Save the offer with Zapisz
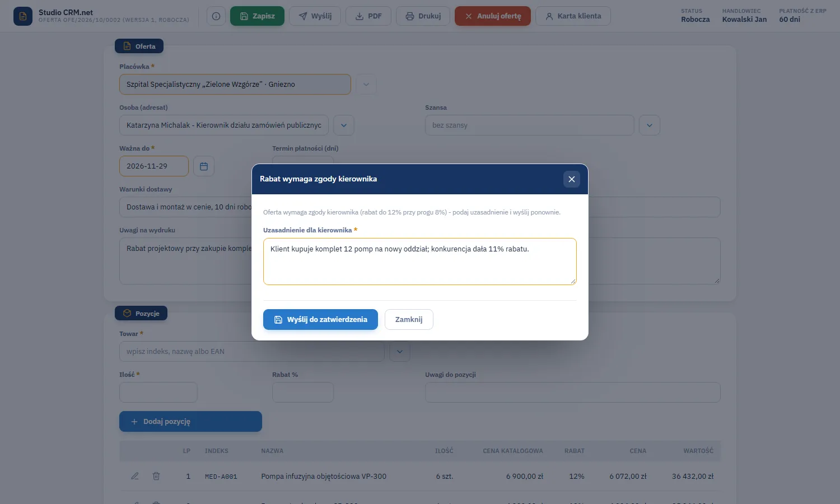The image size is (840, 504). click(x=257, y=16)
